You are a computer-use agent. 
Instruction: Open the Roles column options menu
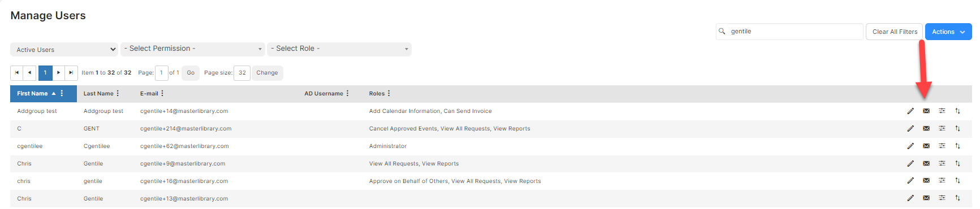click(389, 94)
